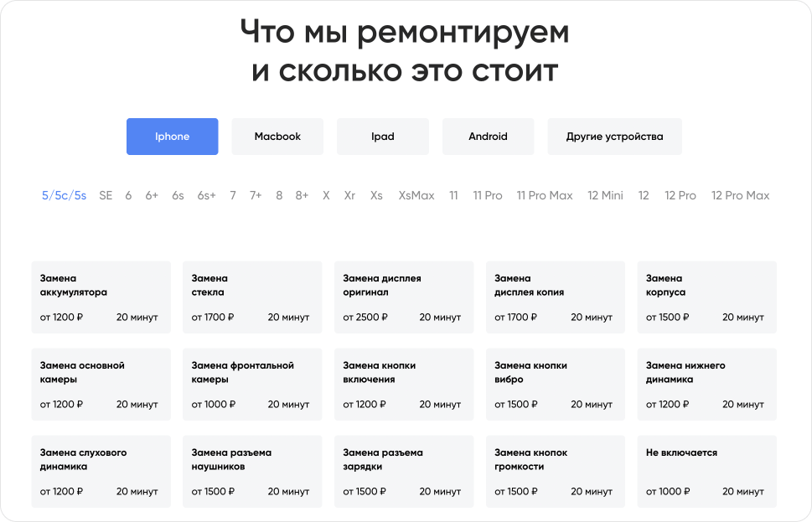Open the Замена основной камеры card
The image size is (812, 522).
[x=101, y=385]
